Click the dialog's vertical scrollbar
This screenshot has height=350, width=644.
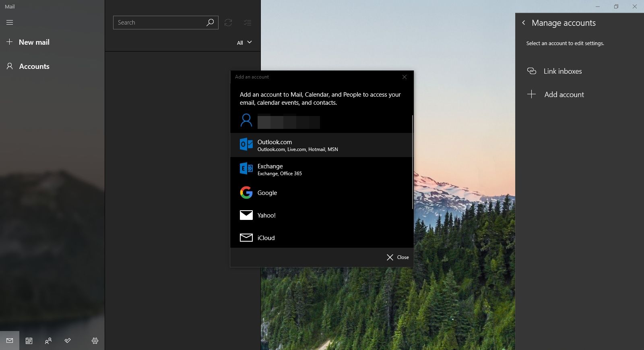413,162
